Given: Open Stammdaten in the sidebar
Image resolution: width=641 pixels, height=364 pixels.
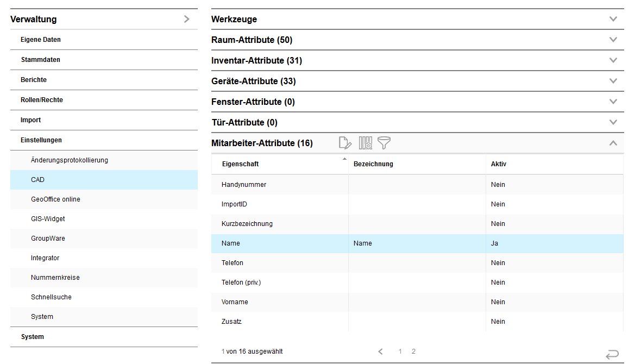Looking at the screenshot, I should tap(41, 60).
